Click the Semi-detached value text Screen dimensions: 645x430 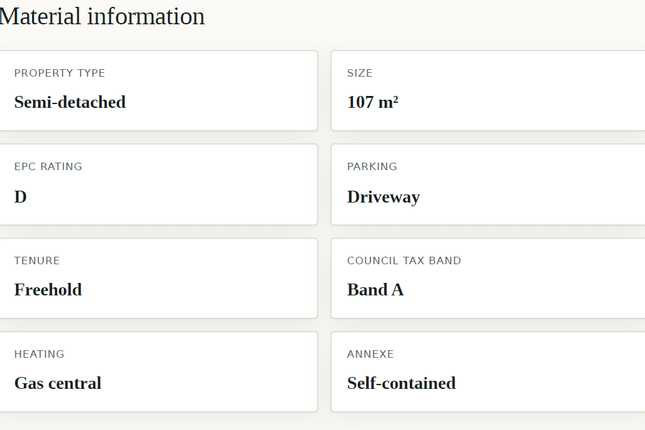point(70,102)
